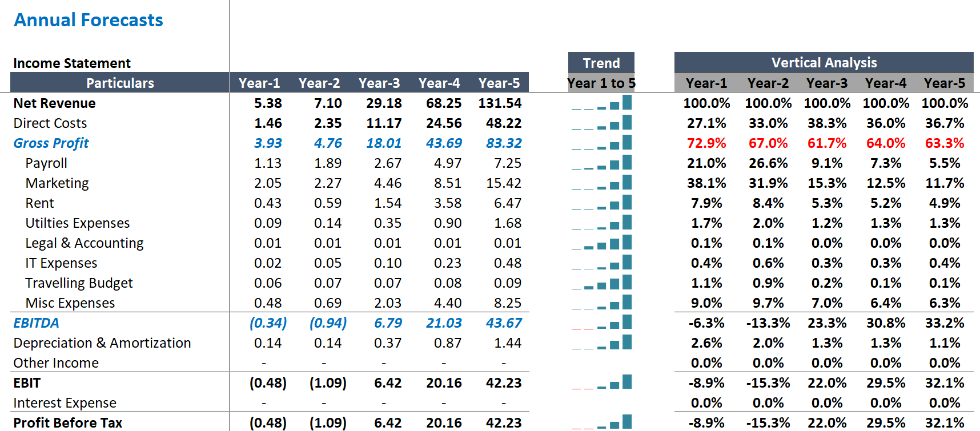Click the Year-3 column header in Vertical Analysis

[826, 83]
